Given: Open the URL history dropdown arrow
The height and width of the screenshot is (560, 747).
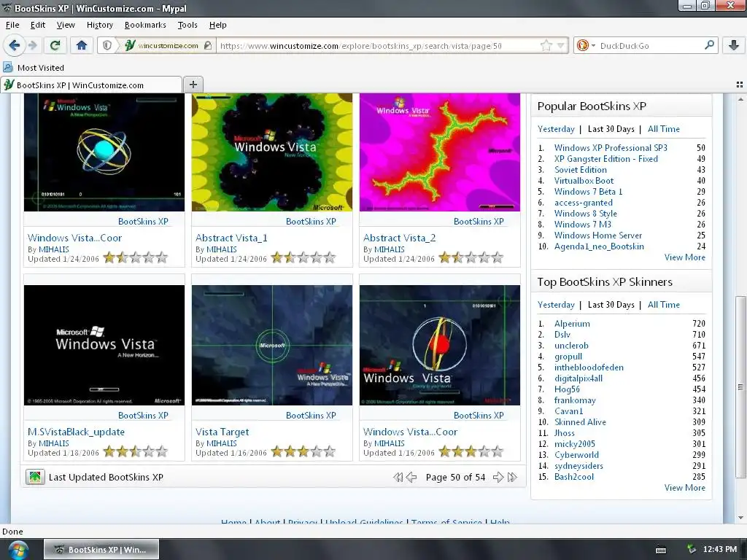Looking at the screenshot, I should [x=560, y=46].
